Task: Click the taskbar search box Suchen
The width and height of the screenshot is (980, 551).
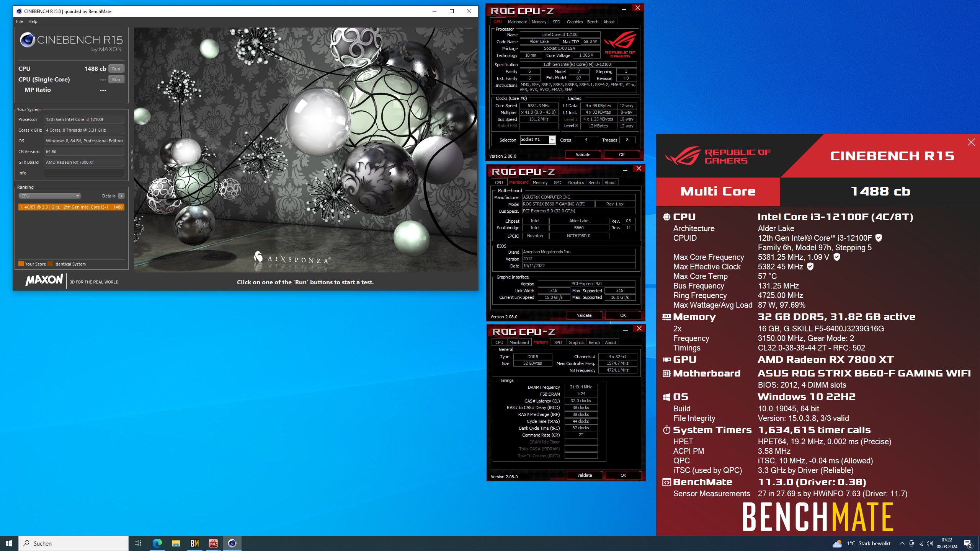Action: click(73, 543)
